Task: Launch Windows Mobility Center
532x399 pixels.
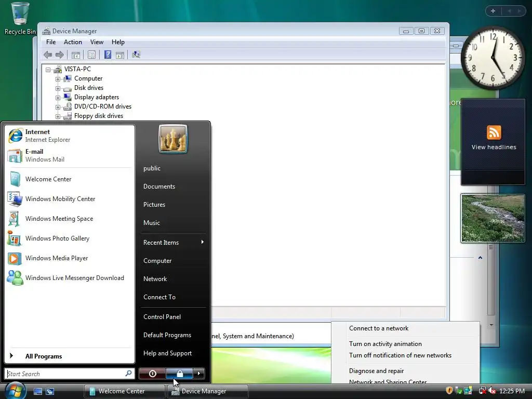Action: [70, 199]
